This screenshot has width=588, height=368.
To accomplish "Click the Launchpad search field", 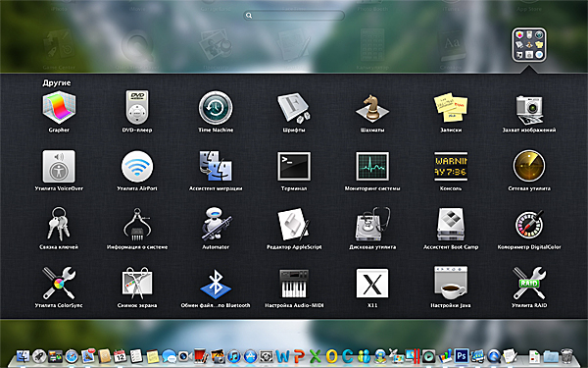I will (x=294, y=15).
